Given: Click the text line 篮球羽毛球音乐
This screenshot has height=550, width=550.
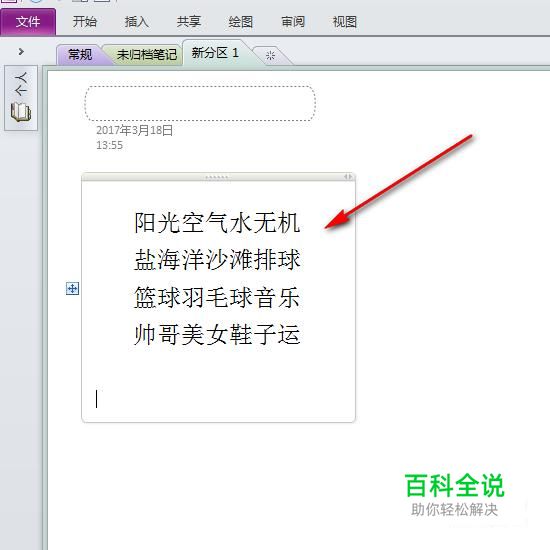Looking at the screenshot, I should point(217,297).
